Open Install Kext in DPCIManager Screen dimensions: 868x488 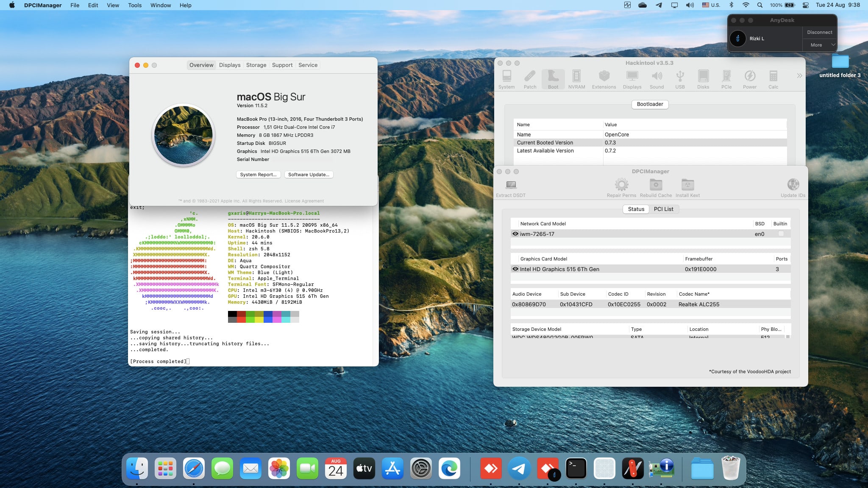687,186
